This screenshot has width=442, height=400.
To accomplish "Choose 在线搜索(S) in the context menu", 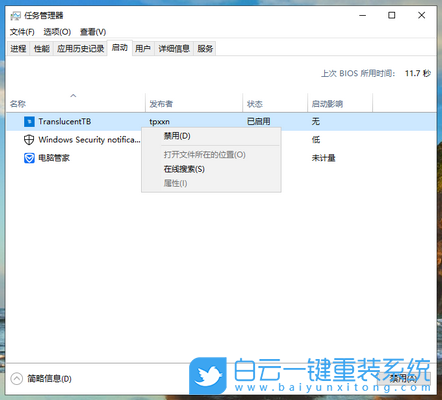I will pos(211,169).
